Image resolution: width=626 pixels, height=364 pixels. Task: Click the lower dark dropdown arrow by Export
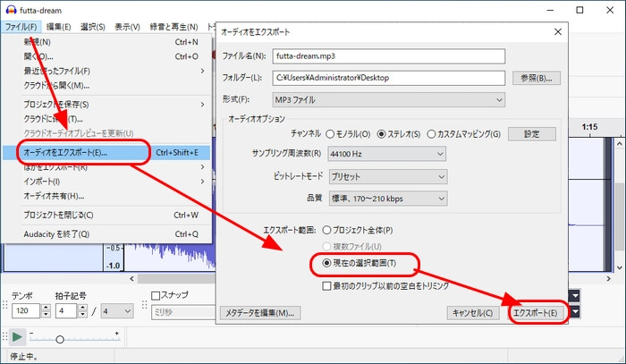point(575,311)
